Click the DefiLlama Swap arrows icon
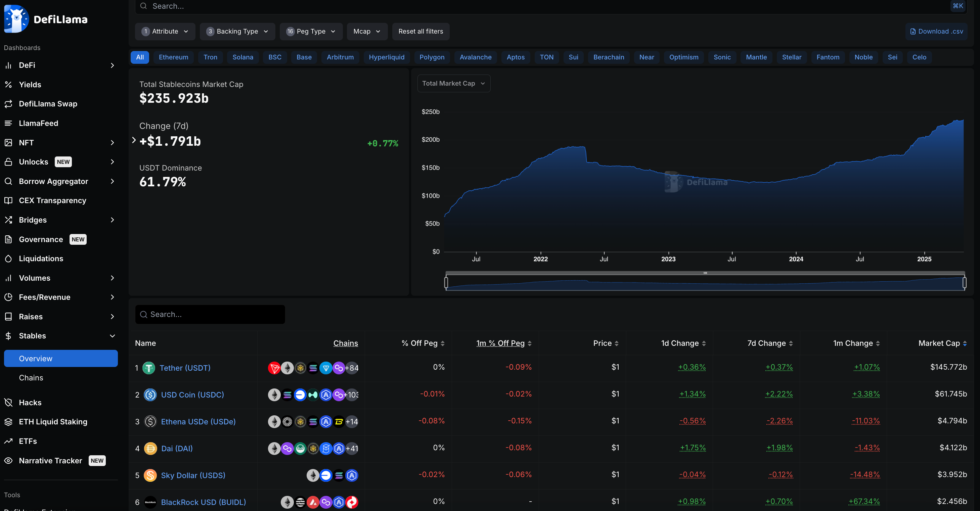980x511 pixels. 8,104
